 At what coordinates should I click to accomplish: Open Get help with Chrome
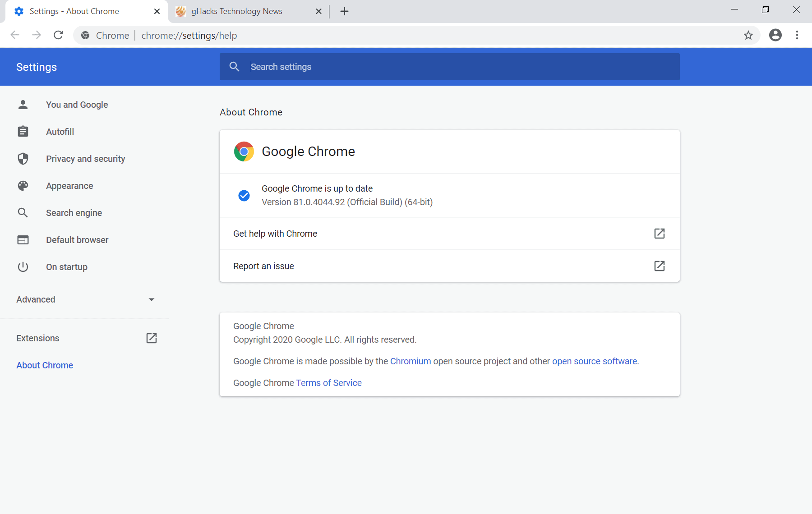449,234
